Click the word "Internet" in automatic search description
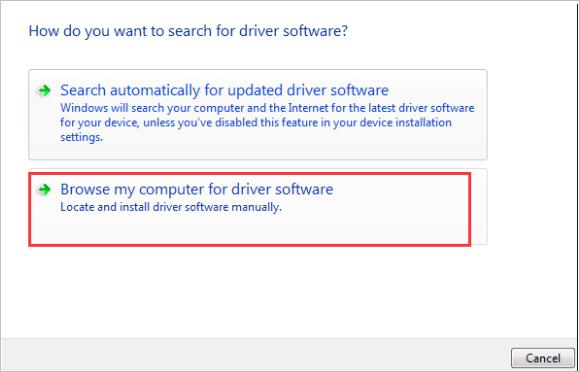 (x=309, y=108)
